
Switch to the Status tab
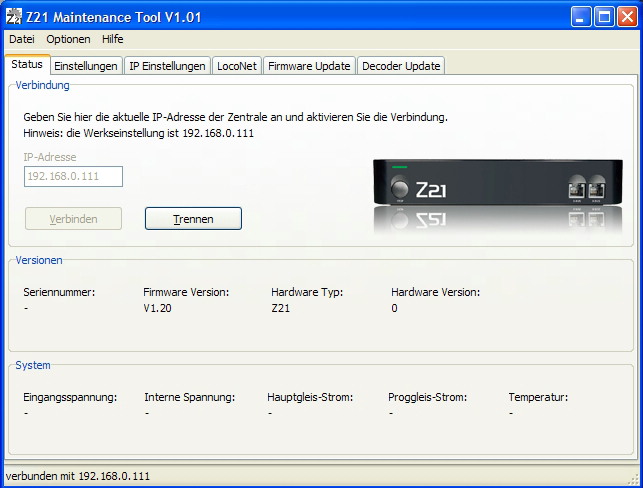[27, 64]
